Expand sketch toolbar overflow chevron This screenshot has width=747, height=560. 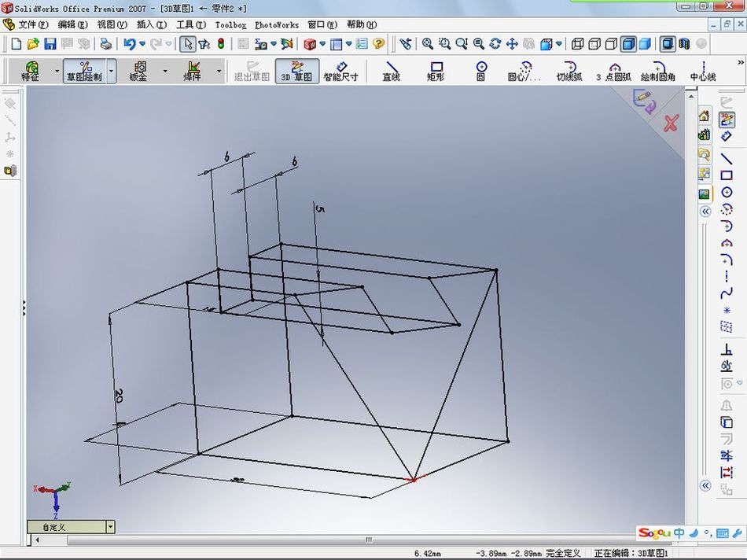tap(741, 62)
